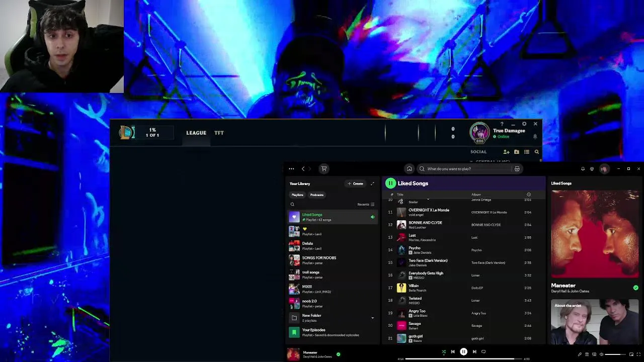Image resolution: width=644 pixels, height=362 pixels.
Task: Open the MIX!!! playlist
Action: click(333, 289)
